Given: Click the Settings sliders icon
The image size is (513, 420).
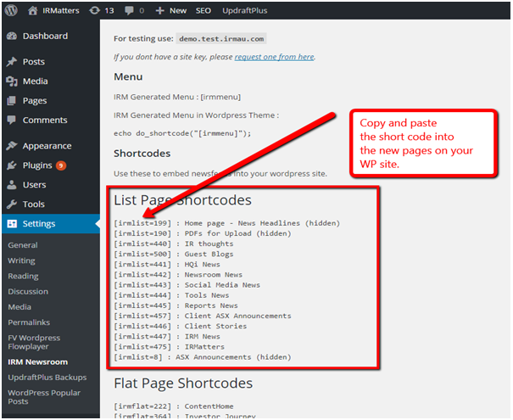Looking at the screenshot, I should (12, 224).
